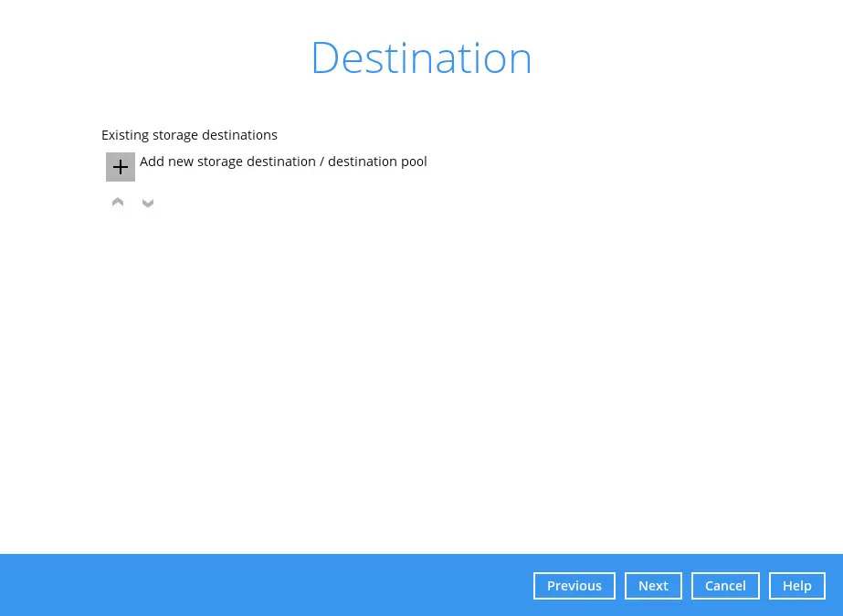The width and height of the screenshot is (843, 616).
Task: Click the Destination page title
Action: pyautogui.click(x=421, y=57)
